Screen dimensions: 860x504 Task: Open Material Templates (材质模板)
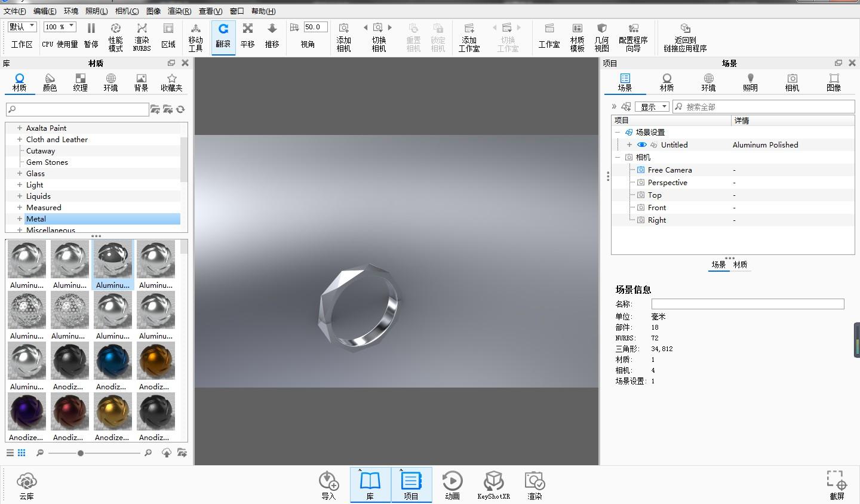coord(577,37)
